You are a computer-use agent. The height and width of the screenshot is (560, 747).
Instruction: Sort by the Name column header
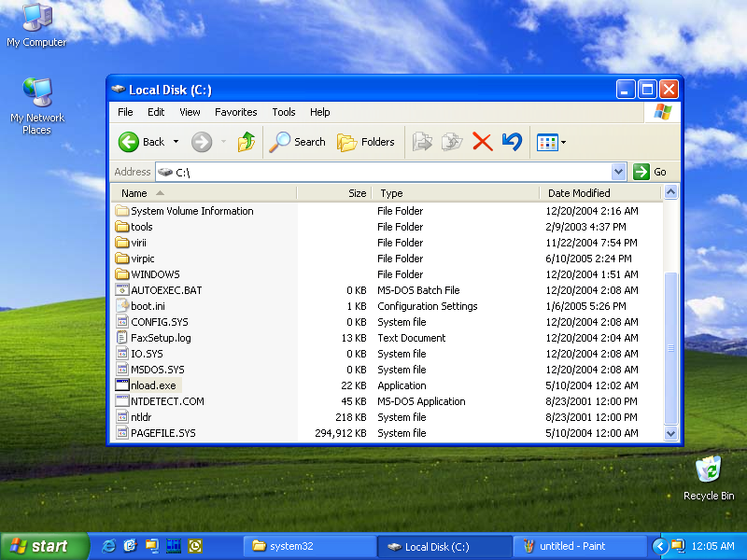[204, 193]
